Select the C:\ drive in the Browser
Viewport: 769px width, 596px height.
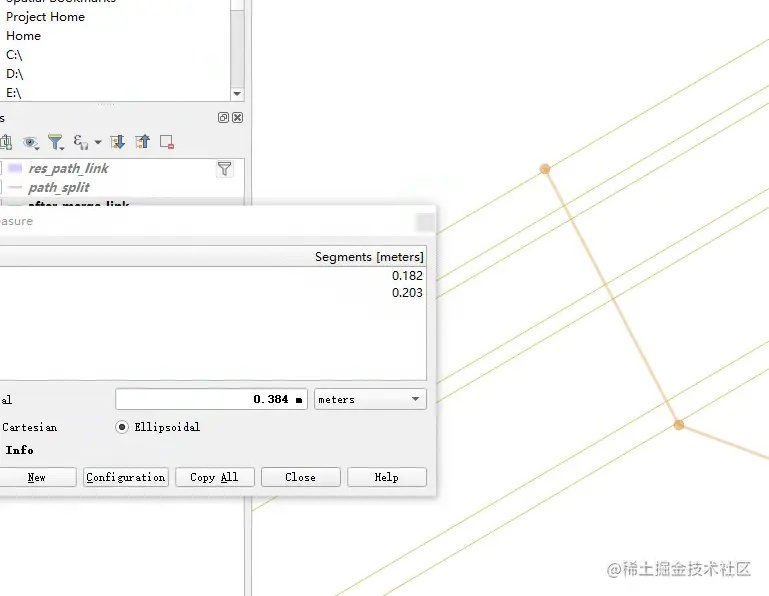[14, 55]
